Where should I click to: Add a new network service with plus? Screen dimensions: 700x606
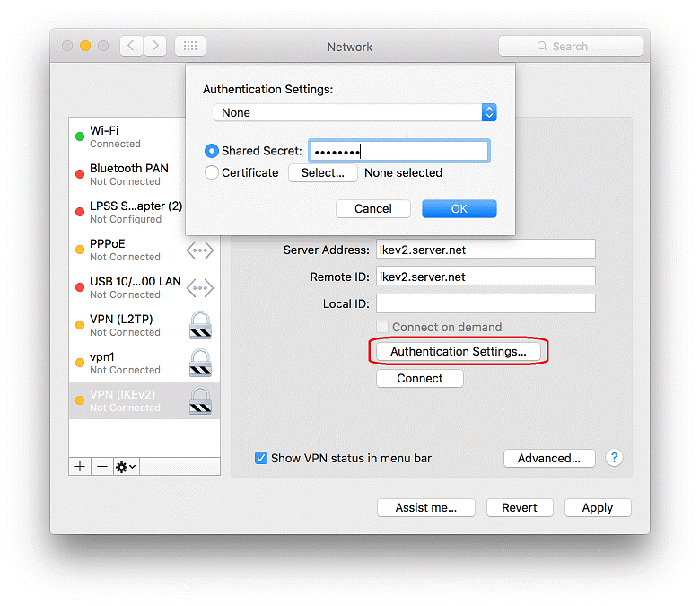point(80,467)
